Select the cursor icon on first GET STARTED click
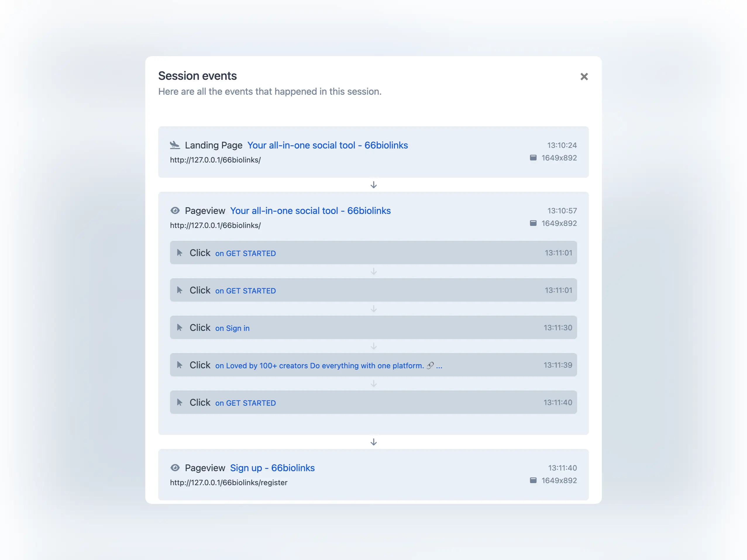 (x=180, y=252)
